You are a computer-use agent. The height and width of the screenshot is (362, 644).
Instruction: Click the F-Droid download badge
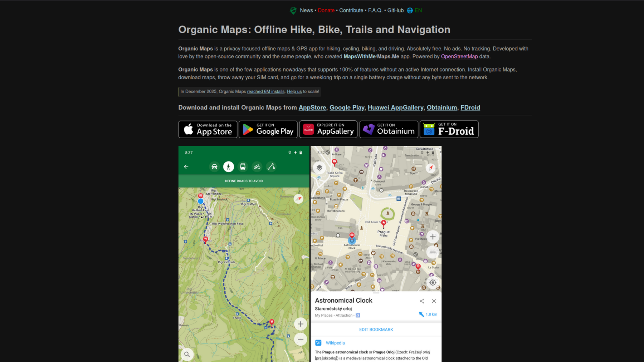click(449, 129)
